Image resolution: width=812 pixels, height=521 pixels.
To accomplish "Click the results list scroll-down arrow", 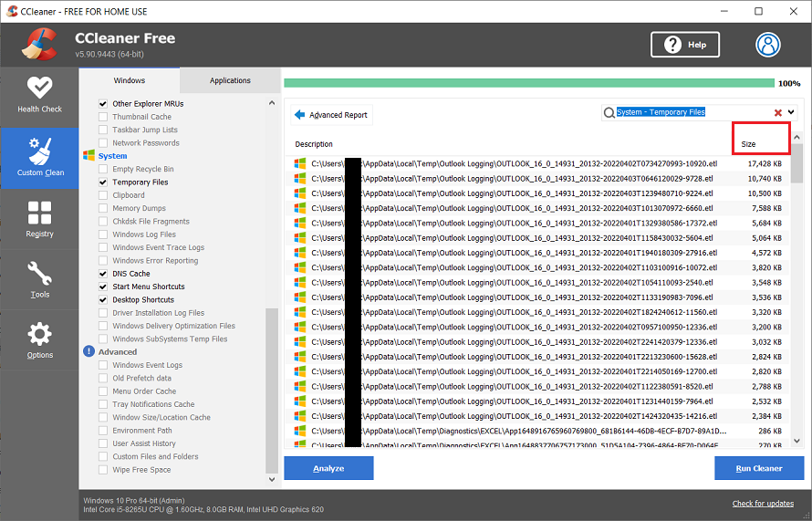I will (797, 441).
